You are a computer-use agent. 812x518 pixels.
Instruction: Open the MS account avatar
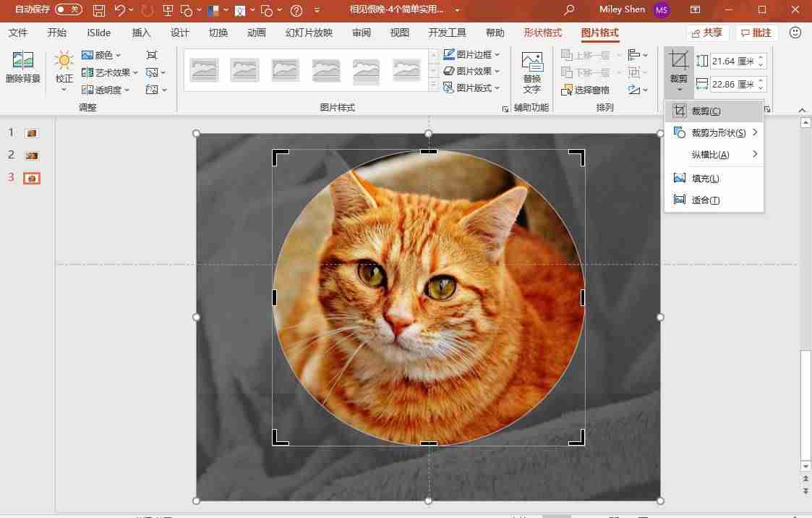tap(662, 10)
